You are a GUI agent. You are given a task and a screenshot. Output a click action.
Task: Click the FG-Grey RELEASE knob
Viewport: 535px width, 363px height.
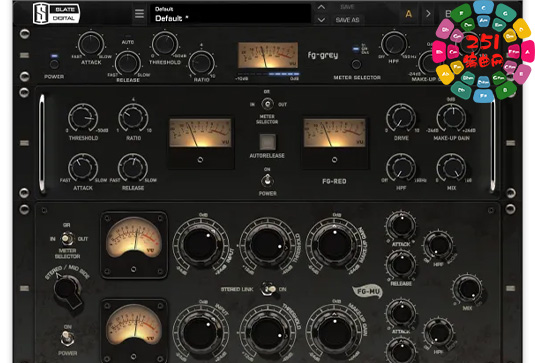coord(128,64)
